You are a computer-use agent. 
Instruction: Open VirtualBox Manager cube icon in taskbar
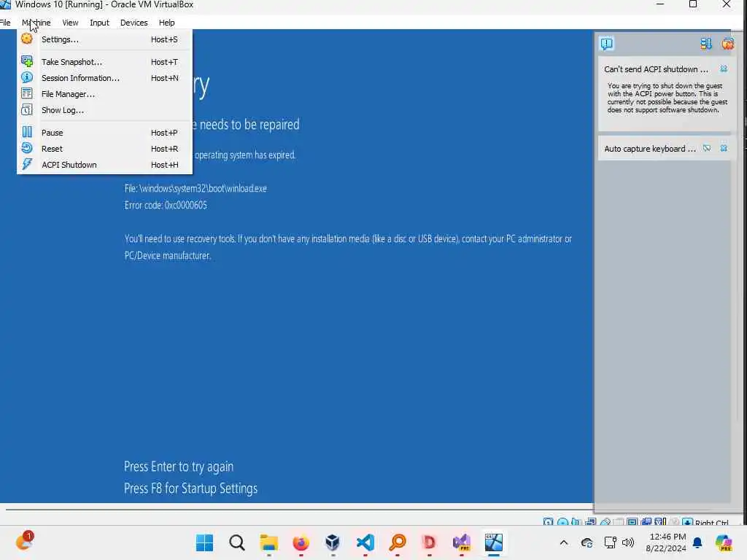tap(333, 542)
